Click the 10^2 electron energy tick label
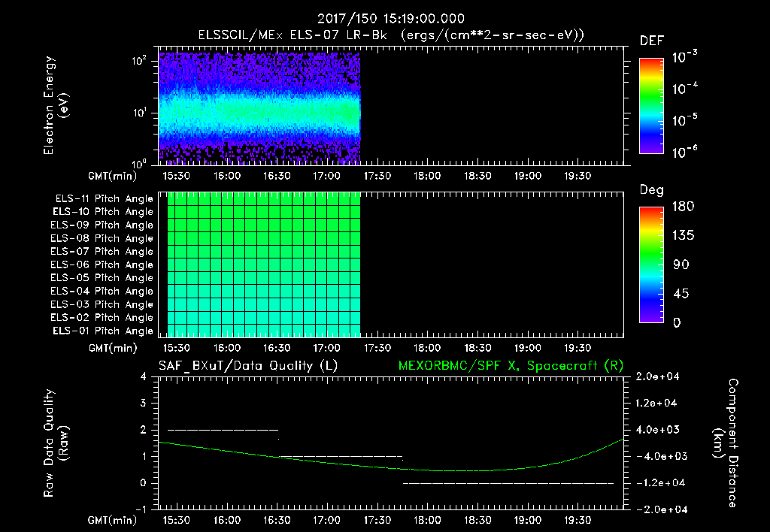 point(139,61)
